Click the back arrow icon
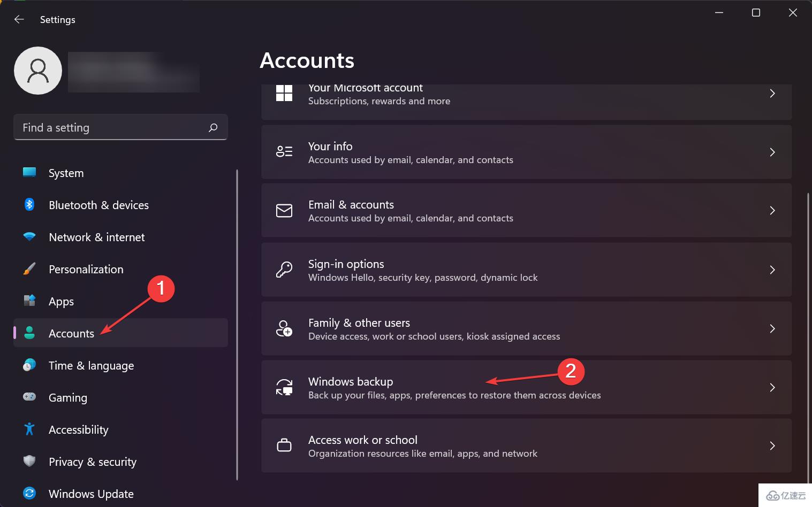The height and width of the screenshot is (507, 812). click(19, 19)
